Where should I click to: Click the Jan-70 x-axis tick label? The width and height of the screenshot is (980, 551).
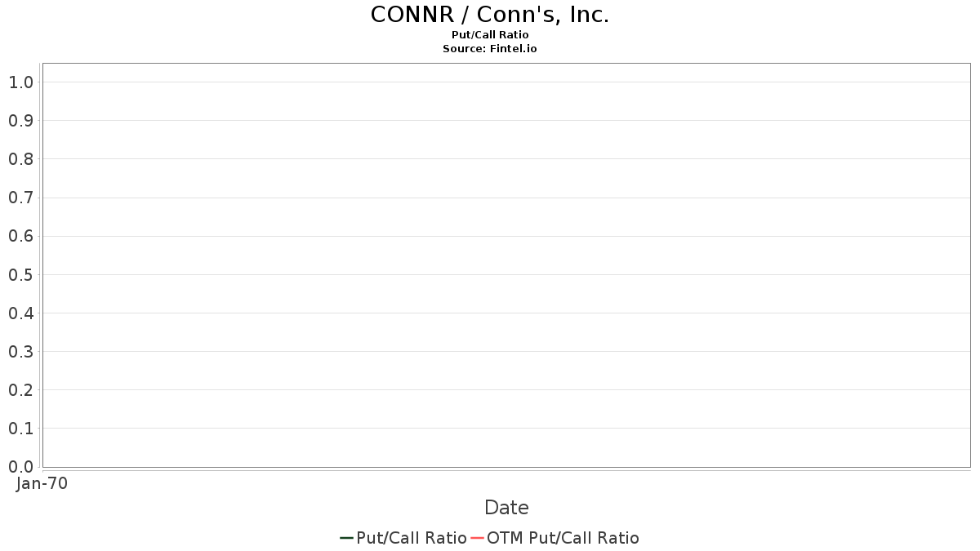42,483
